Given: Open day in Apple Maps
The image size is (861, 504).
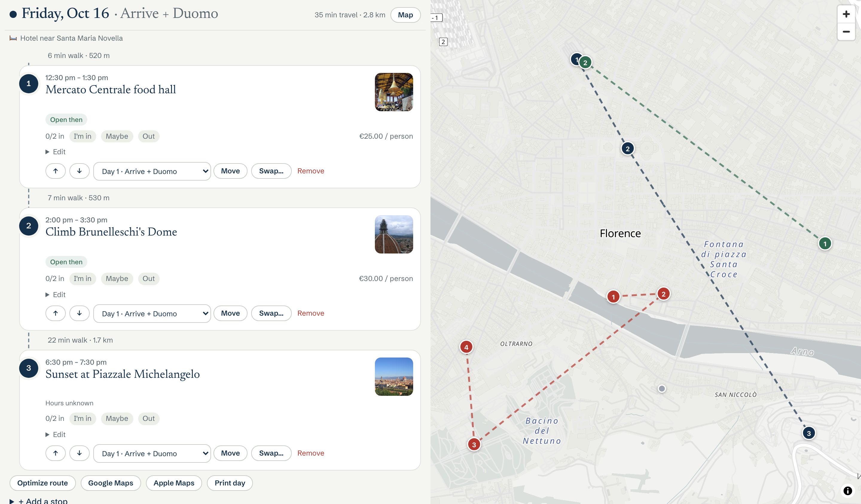Looking at the screenshot, I should click(x=174, y=483).
